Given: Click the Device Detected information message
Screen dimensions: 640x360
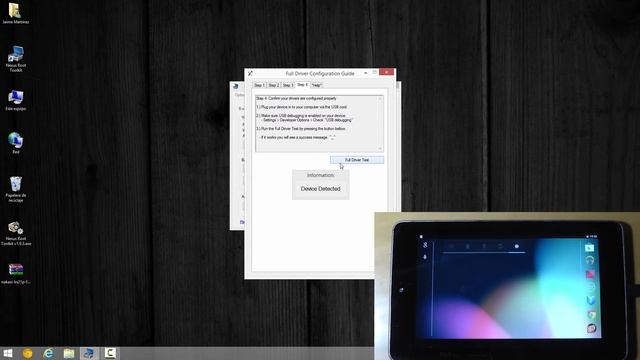Looking at the screenshot, I should coord(320,189).
